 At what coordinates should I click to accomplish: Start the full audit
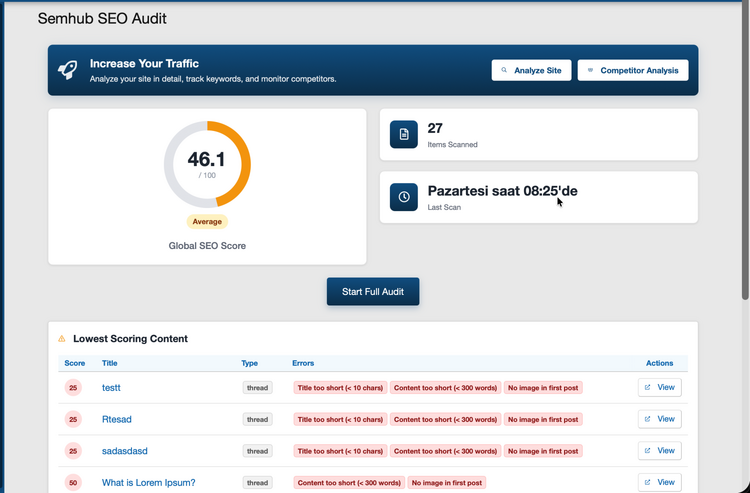click(x=373, y=291)
